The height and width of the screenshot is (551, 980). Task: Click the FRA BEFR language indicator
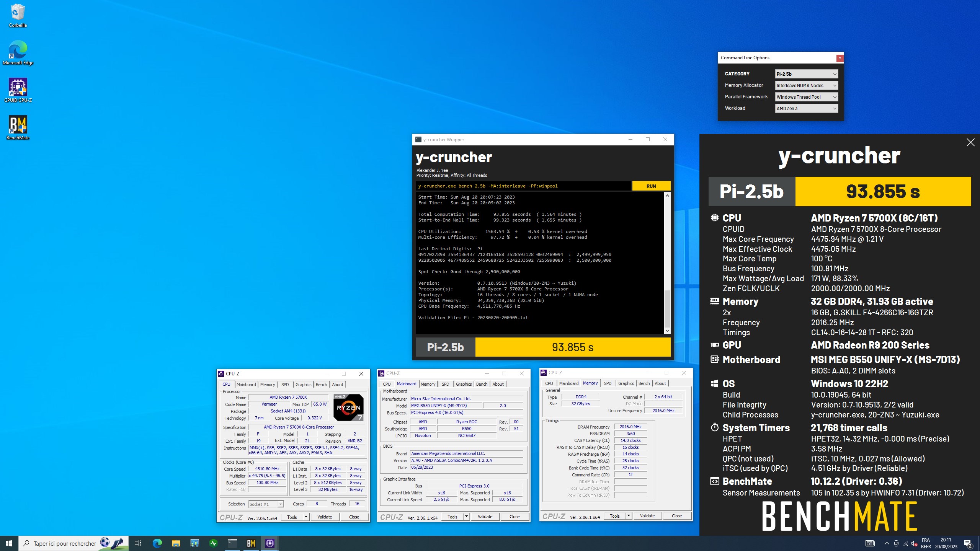926,543
